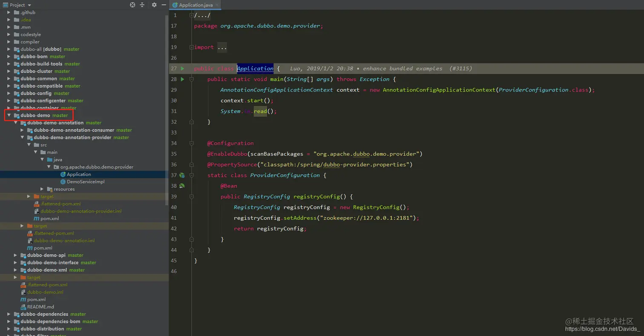Image resolution: width=644 pixels, height=336 pixels.
Task: Select the dubbo-configcenter module row
Action: pos(84,101)
